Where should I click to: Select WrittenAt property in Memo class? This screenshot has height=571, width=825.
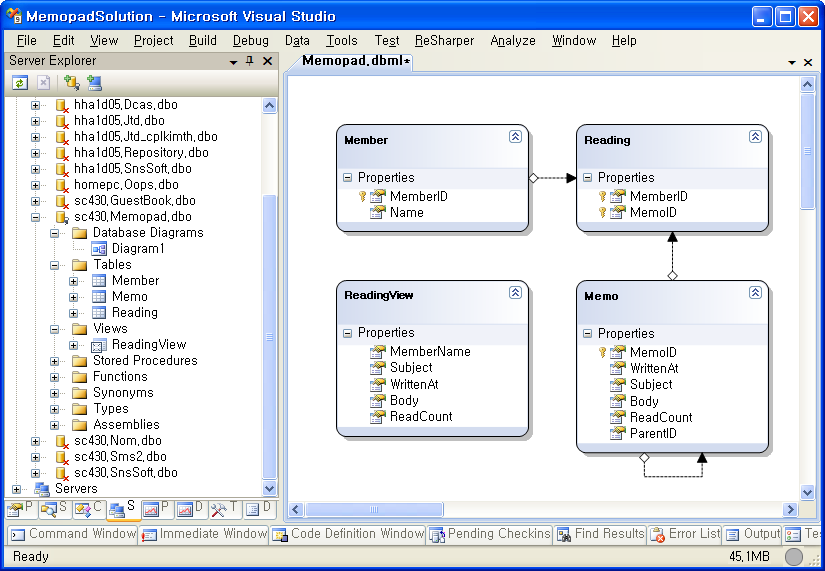point(654,368)
